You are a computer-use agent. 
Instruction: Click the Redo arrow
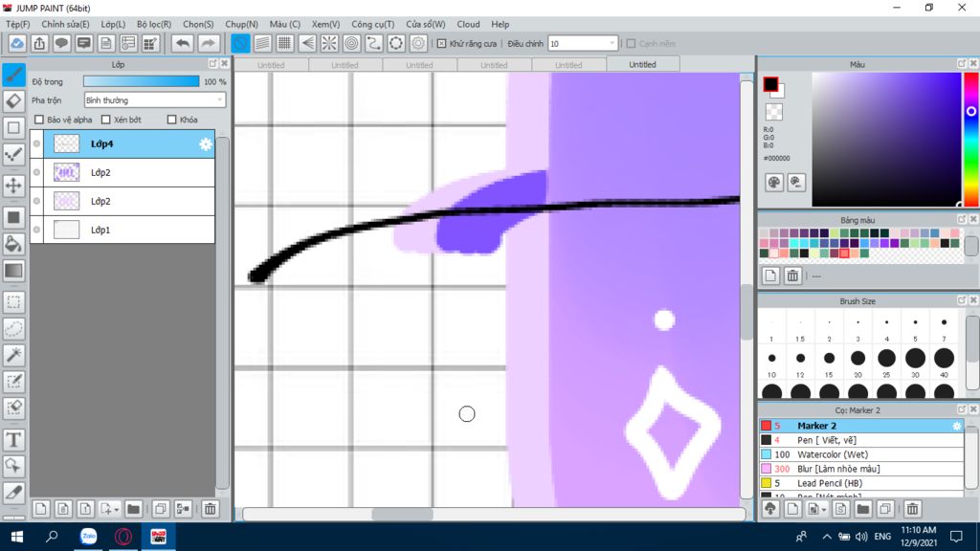(x=208, y=43)
